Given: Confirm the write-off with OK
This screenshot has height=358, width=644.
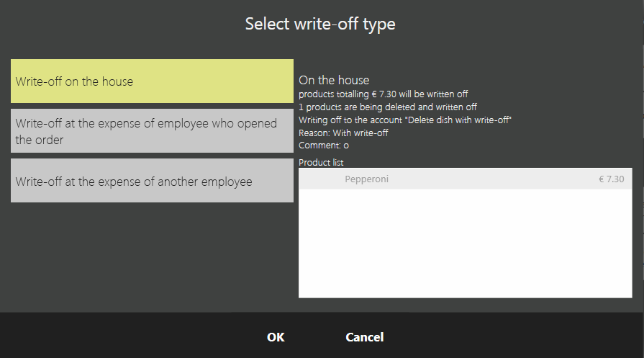Looking at the screenshot, I should coord(276,337).
